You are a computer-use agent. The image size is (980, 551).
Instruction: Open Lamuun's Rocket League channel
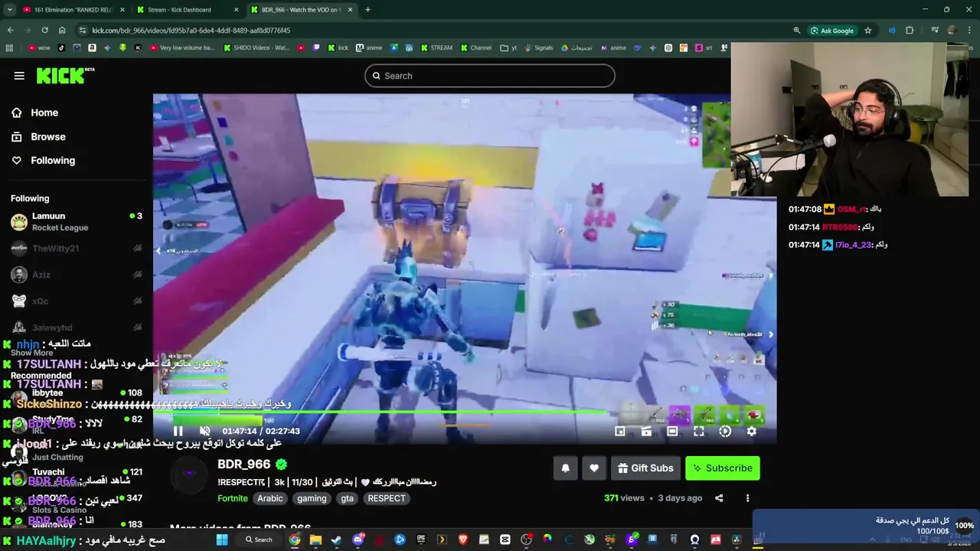pos(77,222)
